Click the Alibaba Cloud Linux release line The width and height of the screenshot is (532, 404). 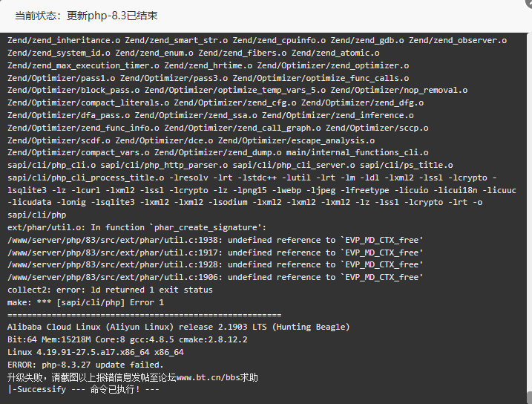[x=178, y=327]
